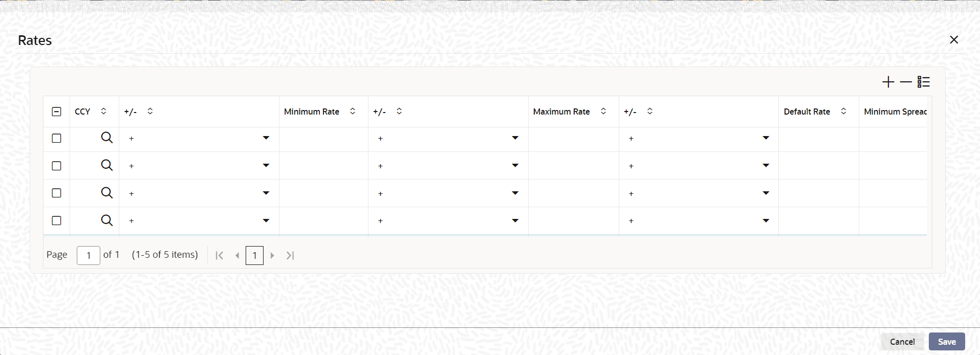Image resolution: width=980 pixels, height=355 pixels.
Task: Open CCY lookup in fourth row
Action: click(106, 220)
